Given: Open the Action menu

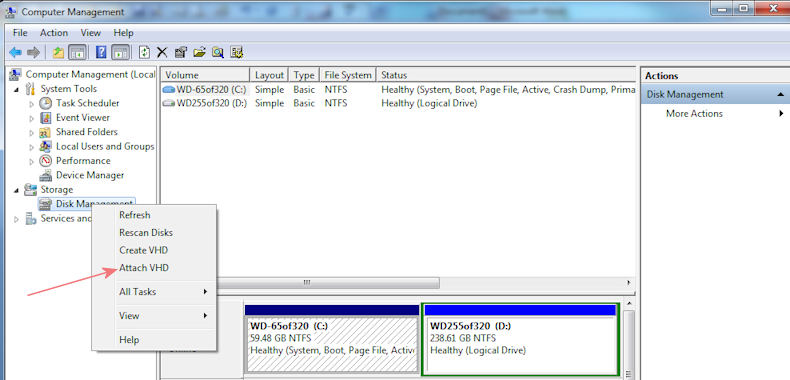Looking at the screenshot, I should click(54, 33).
